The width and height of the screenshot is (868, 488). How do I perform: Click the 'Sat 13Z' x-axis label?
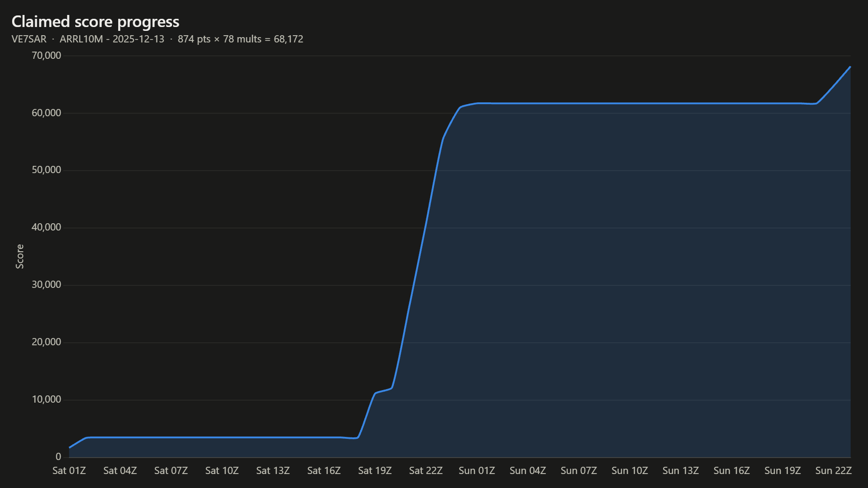pos(273,471)
